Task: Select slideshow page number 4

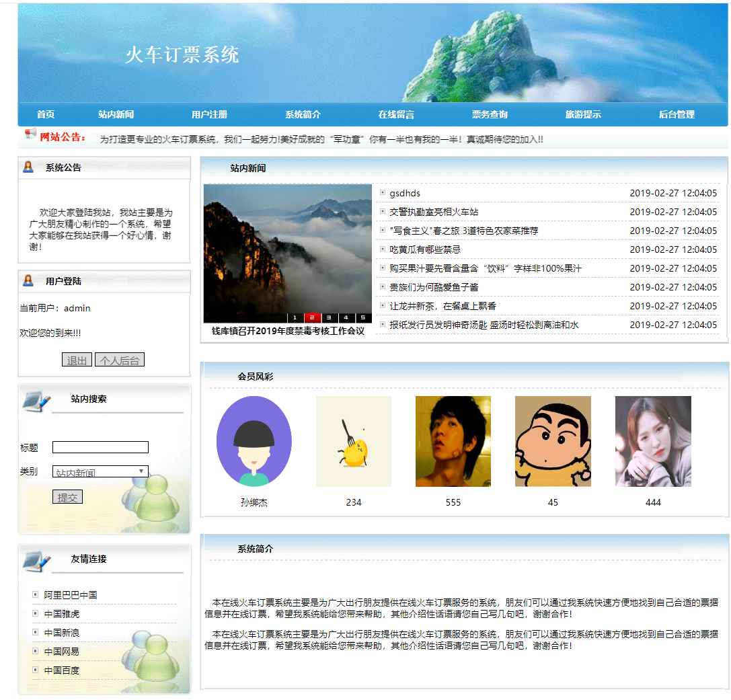Action: click(x=345, y=316)
